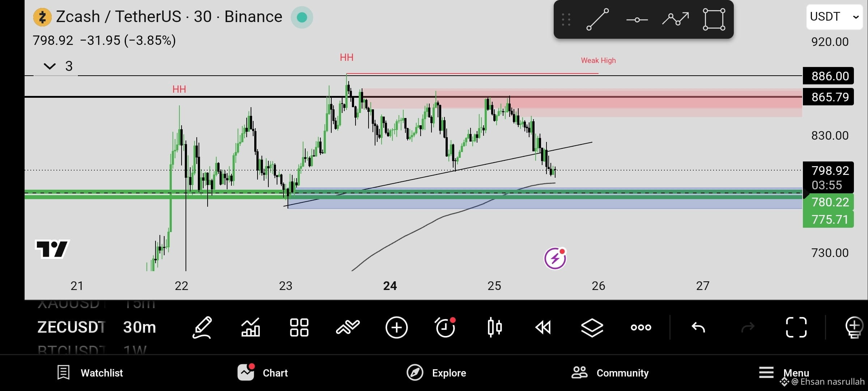The image size is (868, 391).
Task: Select the ZECUSDT symbol in picker
Action: pos(72,327)
